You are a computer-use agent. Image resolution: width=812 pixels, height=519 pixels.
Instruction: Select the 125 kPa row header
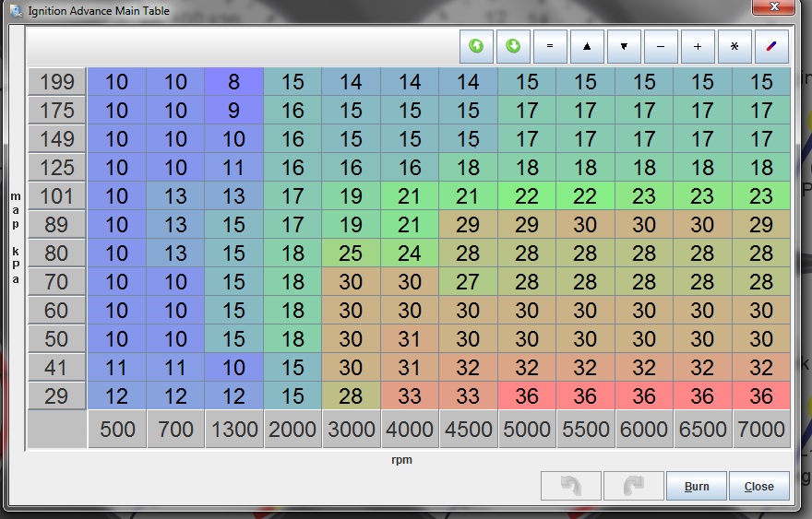click(x=57, y=168)
